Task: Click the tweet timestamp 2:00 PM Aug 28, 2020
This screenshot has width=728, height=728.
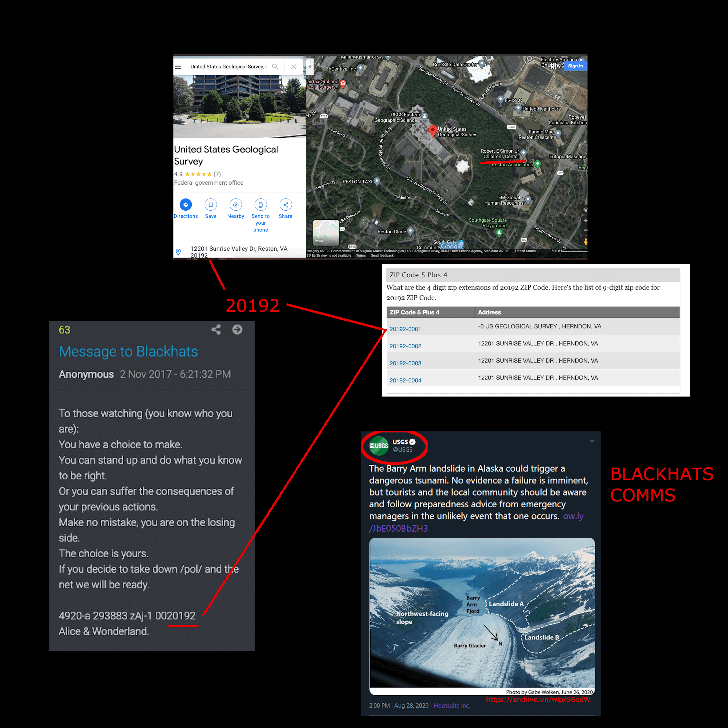Action: 399,705
